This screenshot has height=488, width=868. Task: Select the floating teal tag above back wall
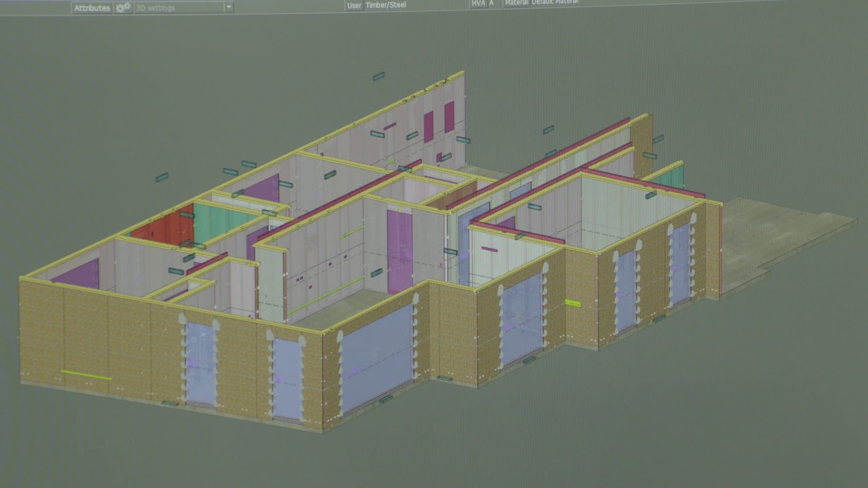point(378,77)
